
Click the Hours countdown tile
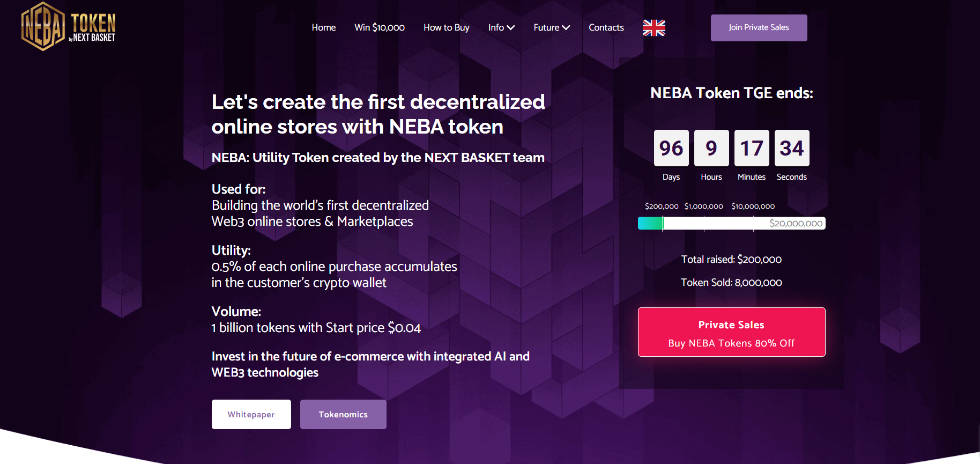coord(711,148)
